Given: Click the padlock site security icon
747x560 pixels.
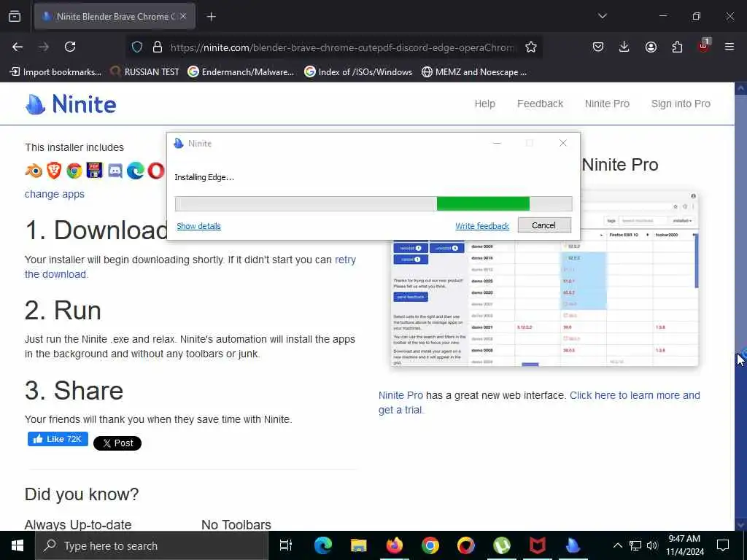Looking at the screenshot, I should coord(158,47).
